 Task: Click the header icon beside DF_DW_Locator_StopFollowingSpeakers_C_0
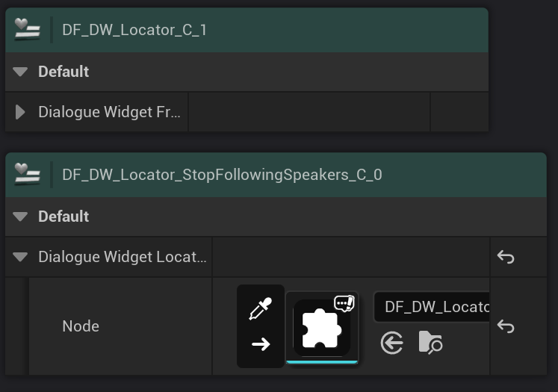[27, 174]
